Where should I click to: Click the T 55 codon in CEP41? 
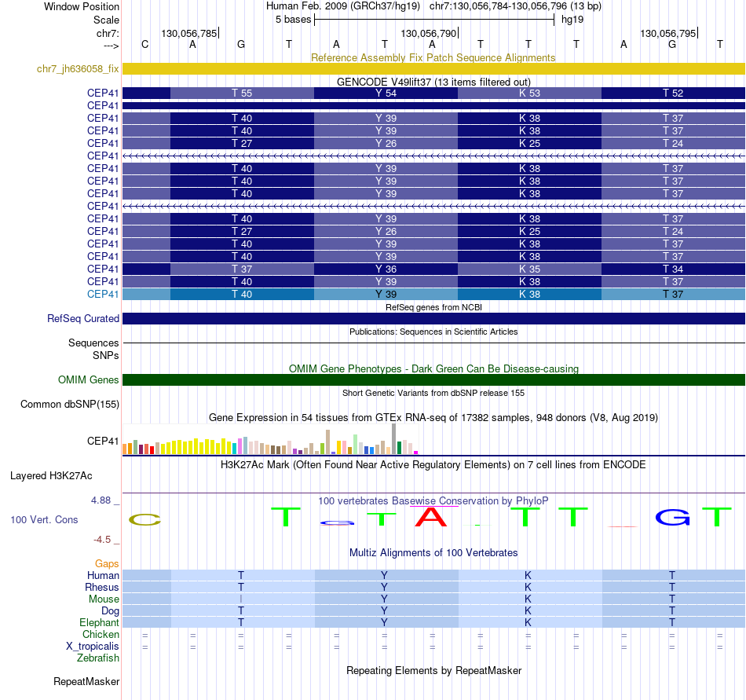coord(242,93)
